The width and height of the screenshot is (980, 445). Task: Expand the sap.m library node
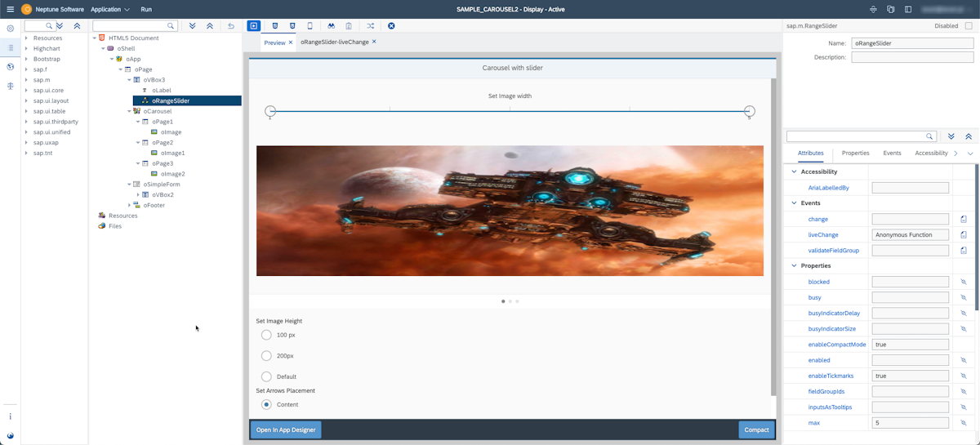point(27,80)
